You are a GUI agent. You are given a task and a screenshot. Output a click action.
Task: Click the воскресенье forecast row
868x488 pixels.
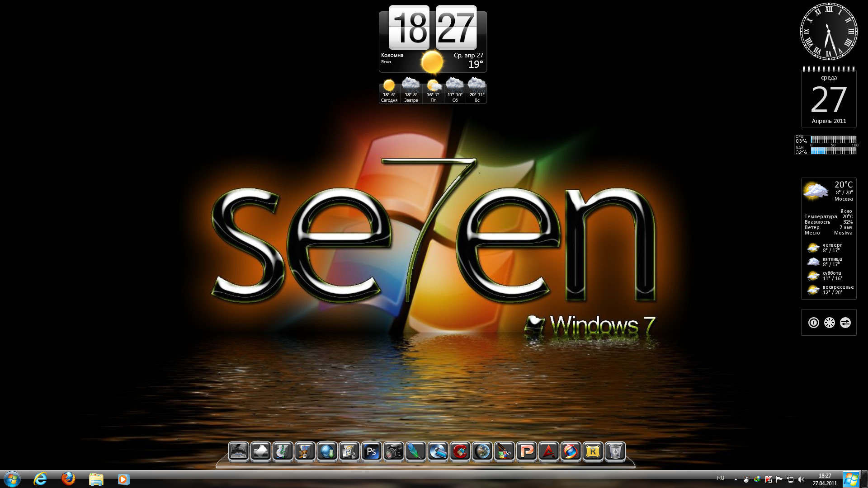click(x=830, y=290)
